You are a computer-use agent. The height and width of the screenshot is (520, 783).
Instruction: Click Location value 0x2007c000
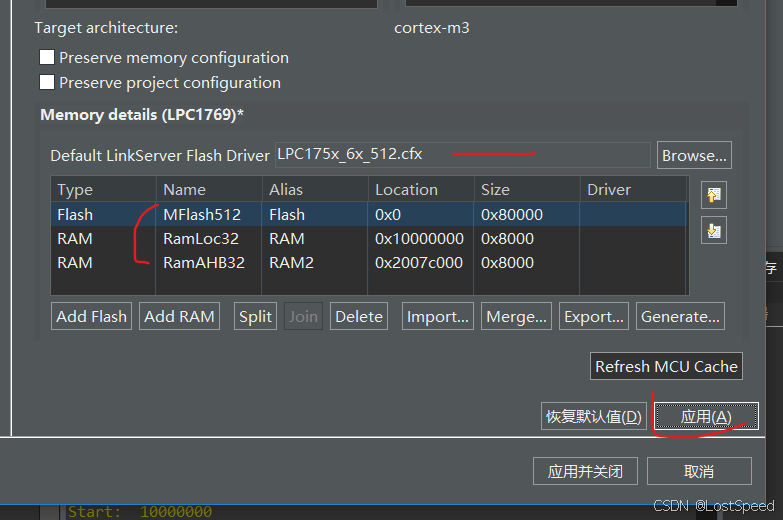419,262
